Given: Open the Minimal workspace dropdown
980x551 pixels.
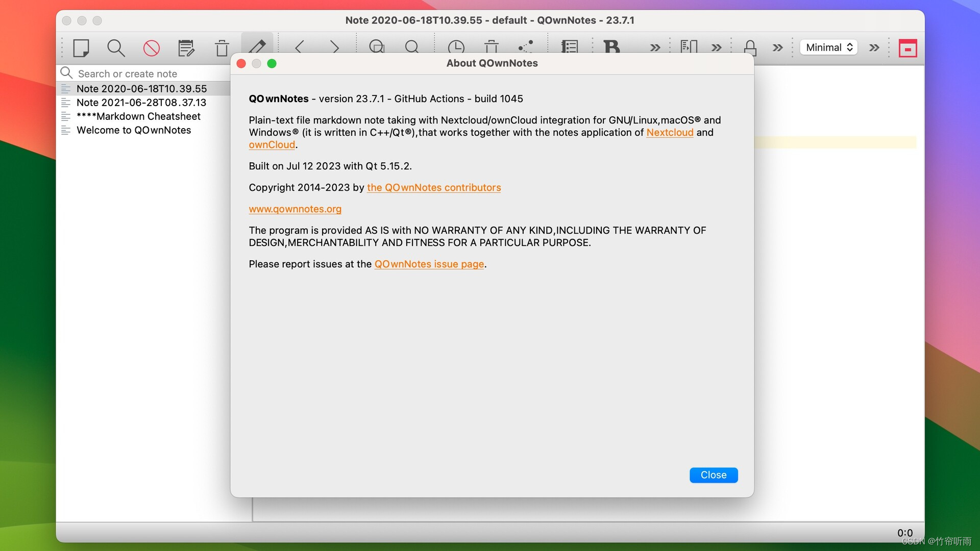Looking at the screenshot, I should tap(829, 47).
